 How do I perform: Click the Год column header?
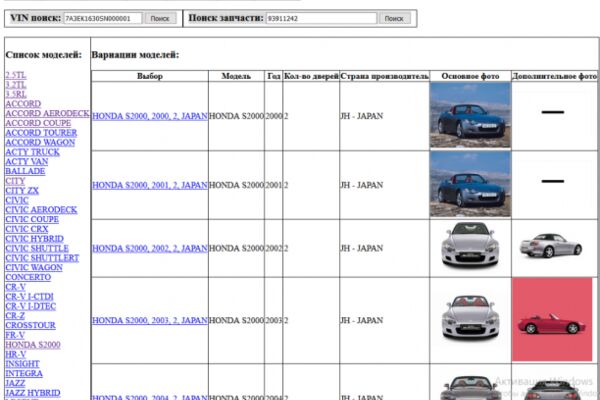[x=274, y=76]
